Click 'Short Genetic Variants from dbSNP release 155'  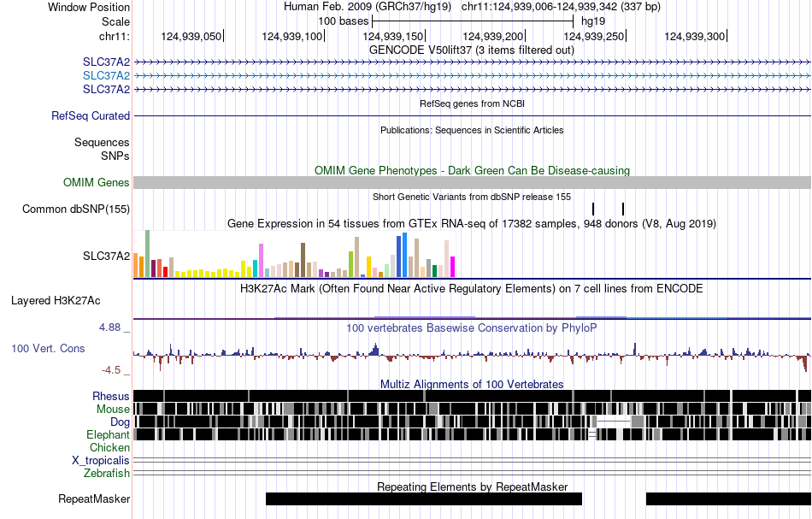point(472,197)
